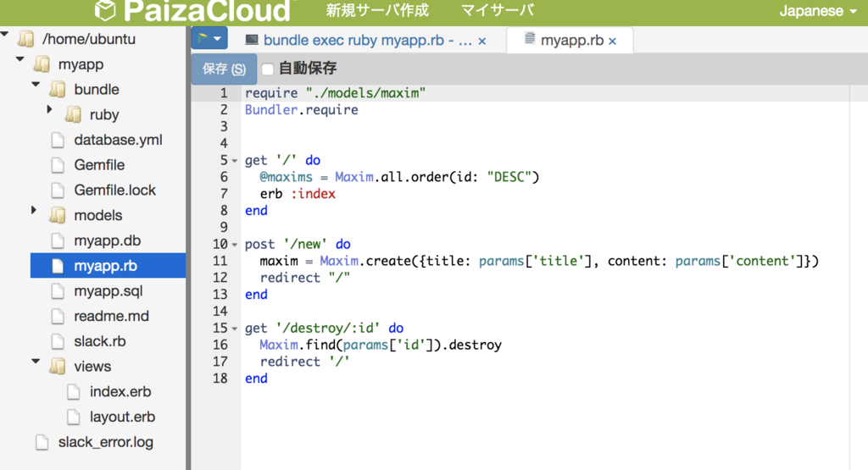Open readme.md in the file tree

(x=111, y=316)
